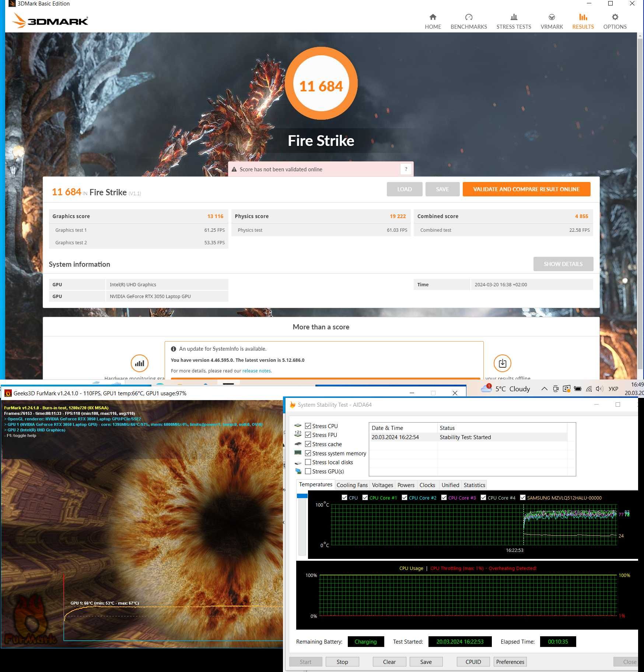Click the Save button in AIDA64
644x672 pixels.
coord(426,662)
